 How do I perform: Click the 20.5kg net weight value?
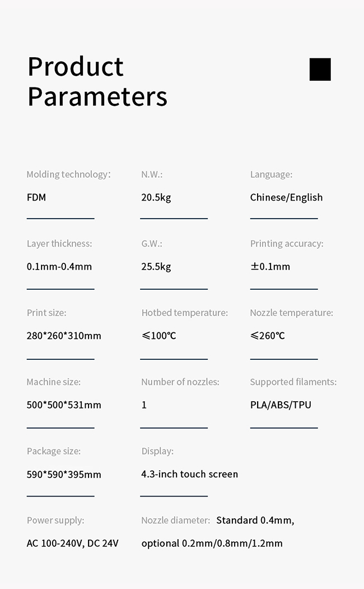point(156,198)
